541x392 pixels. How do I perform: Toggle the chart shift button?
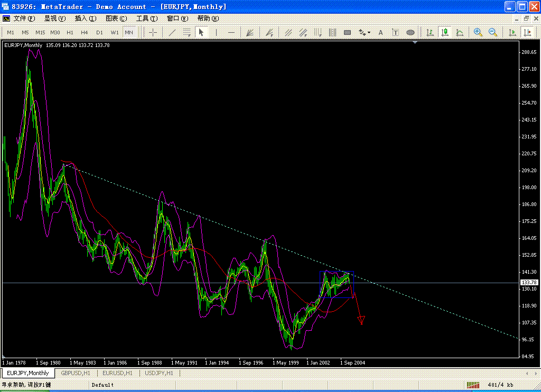pos(527,32)
